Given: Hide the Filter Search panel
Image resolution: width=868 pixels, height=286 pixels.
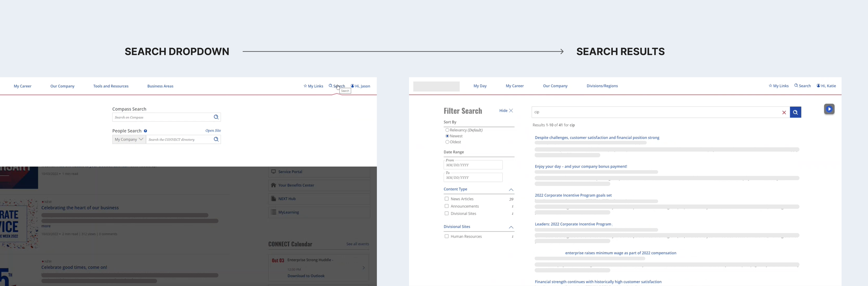Looking at the screenshot, I should click(x=506, y=110).
